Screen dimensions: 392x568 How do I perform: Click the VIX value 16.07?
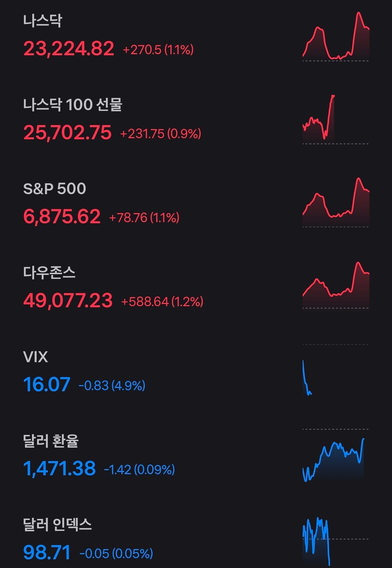47,385
